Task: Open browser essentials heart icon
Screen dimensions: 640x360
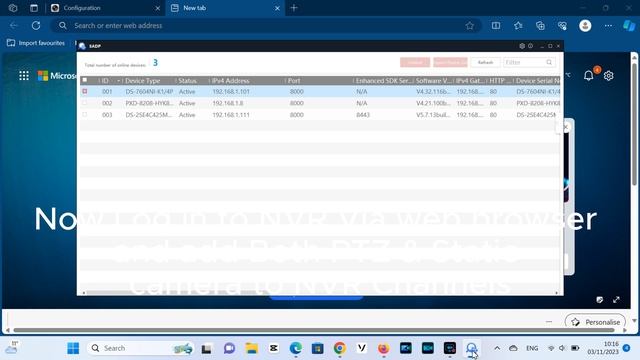Action: point(562,26)
